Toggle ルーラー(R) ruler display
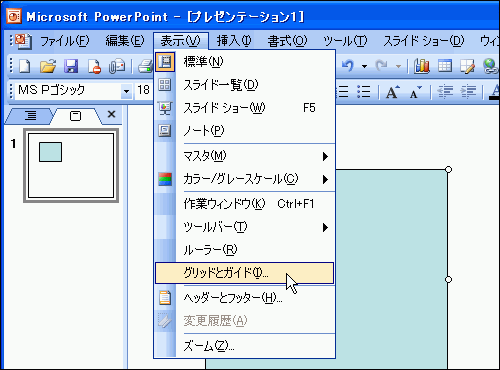 pyautogui.click(x=244, y=250)
